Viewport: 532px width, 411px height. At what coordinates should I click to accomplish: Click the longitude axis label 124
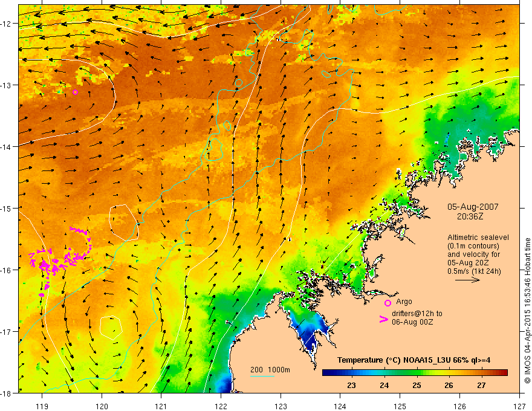(340, 406)
